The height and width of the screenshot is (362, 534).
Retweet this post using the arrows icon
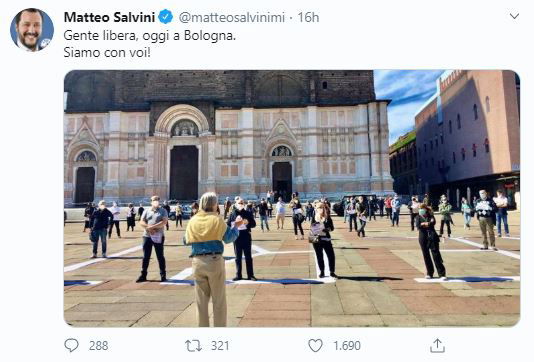point(193,346)
